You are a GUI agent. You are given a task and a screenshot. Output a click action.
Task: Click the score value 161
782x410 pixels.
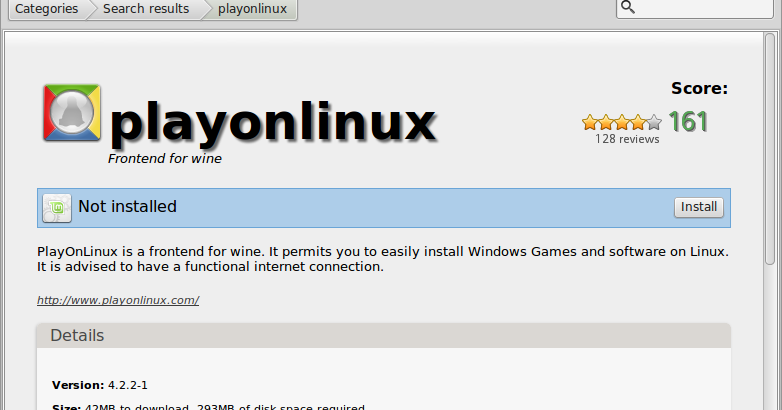click(688, 122)
